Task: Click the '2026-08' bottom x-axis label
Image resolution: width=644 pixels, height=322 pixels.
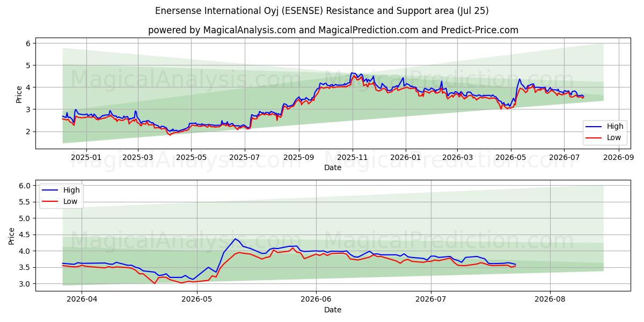Action: coord(550,300)
